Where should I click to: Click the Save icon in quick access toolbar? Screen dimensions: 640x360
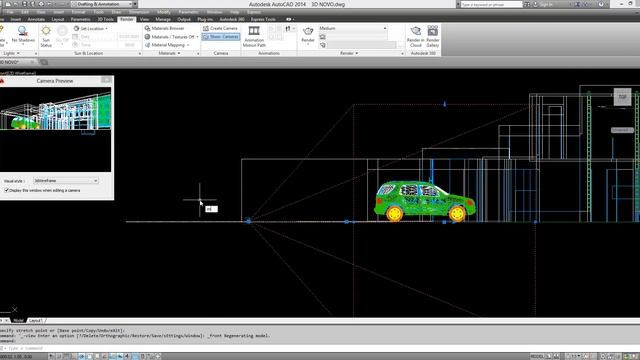(25, 4)
